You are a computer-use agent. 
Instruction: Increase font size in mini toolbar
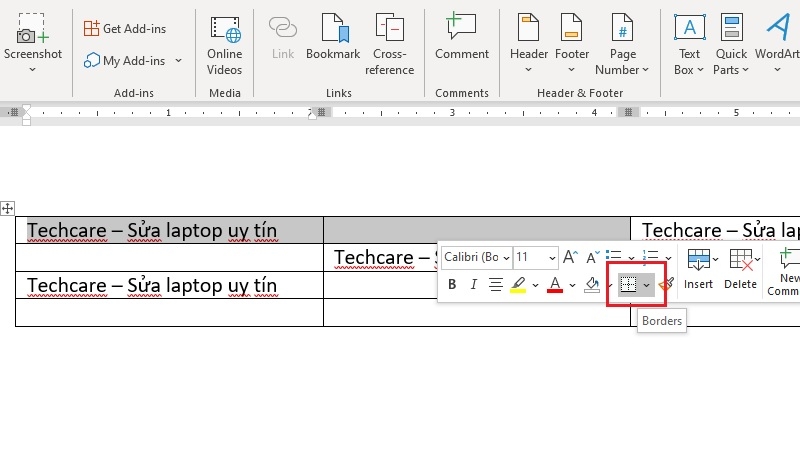coord(570,257)
